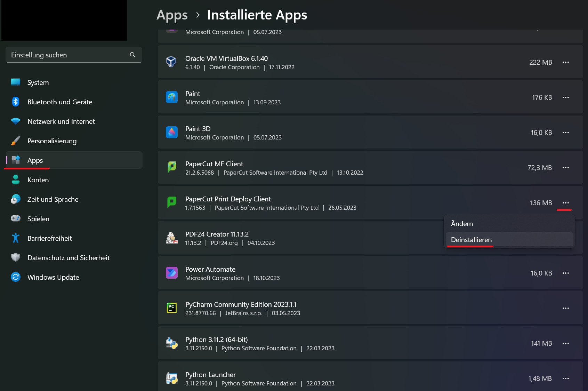Go to Bluetooth und Geräte settings

coord(74,102)
